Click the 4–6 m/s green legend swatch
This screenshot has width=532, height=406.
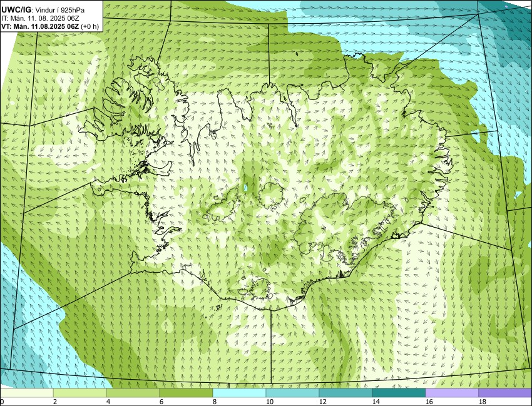click(x=133, y=393)
